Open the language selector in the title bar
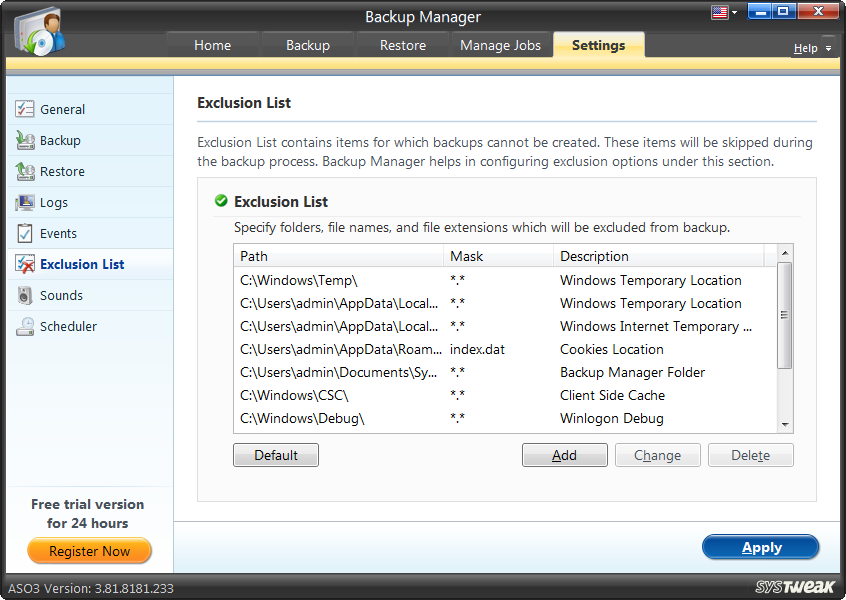 (x=722, y=11)
